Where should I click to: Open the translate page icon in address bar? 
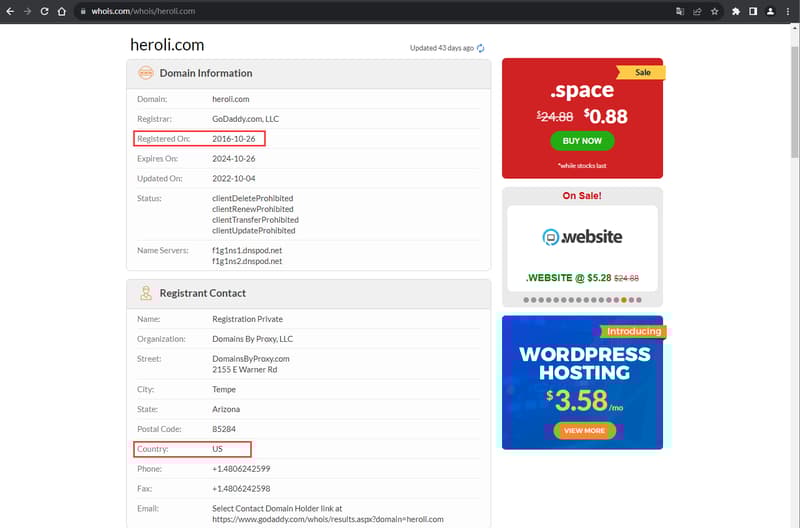[680, 11]
